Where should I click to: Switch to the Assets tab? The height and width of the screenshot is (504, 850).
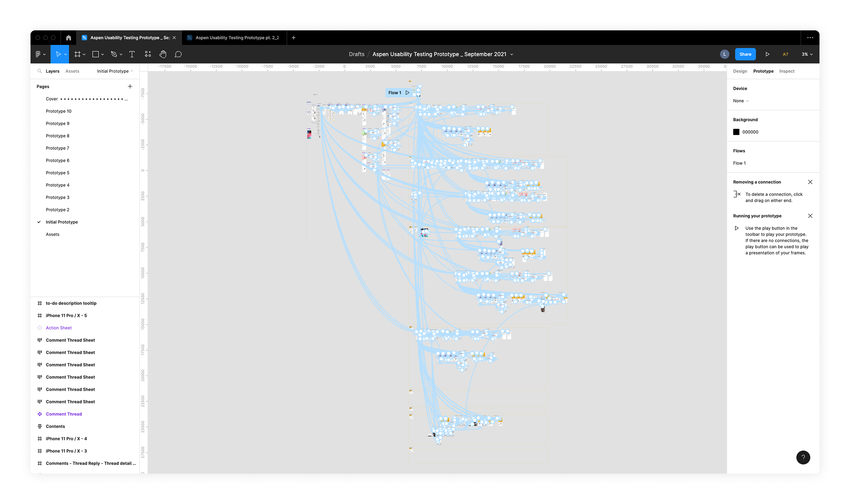point(72,71)
